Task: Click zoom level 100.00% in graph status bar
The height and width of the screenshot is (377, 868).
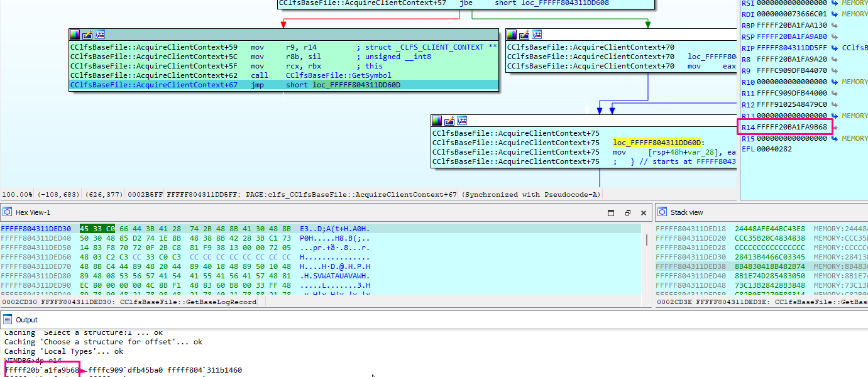Action: (16, 195)
